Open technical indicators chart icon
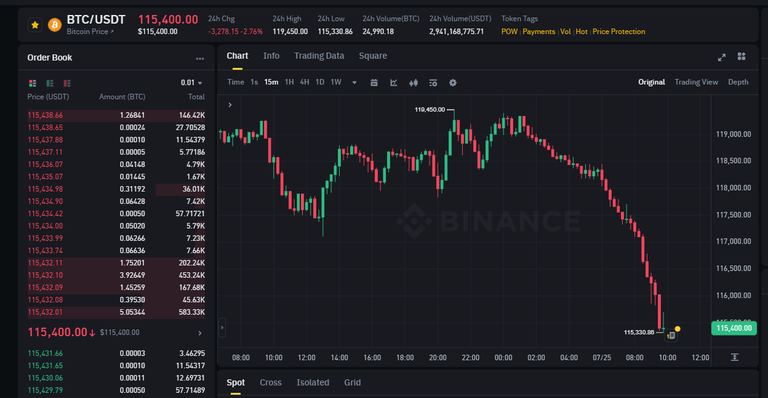Image resolution: width=768 pixels, height=398 pixels. pyautogui.click(x=394, y=83)
